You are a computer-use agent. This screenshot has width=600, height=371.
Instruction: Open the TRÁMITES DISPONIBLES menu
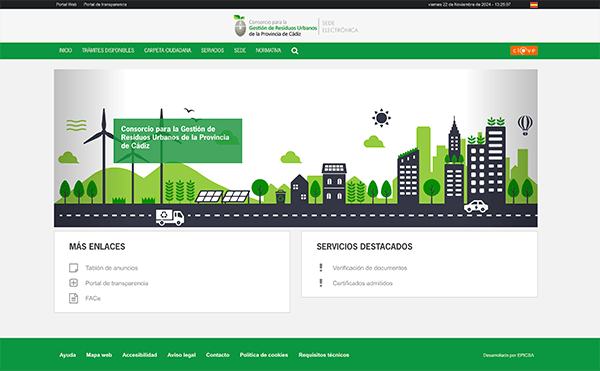[108, 50]
